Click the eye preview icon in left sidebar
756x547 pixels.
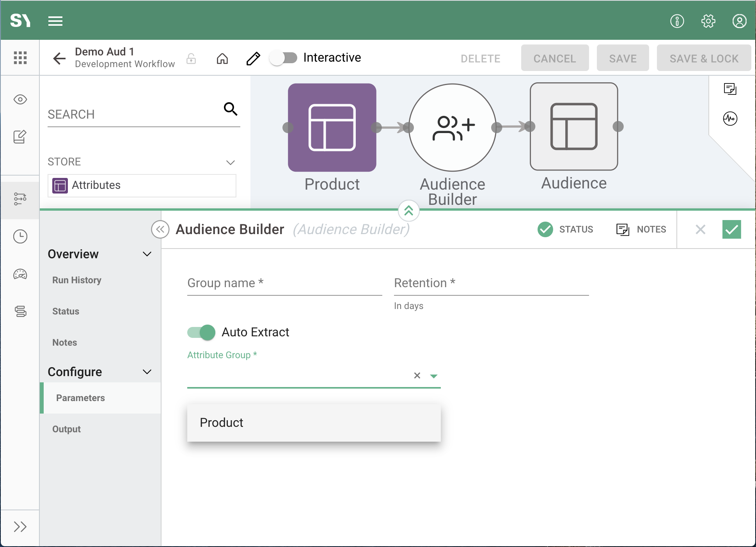click(x=20, y=99)
